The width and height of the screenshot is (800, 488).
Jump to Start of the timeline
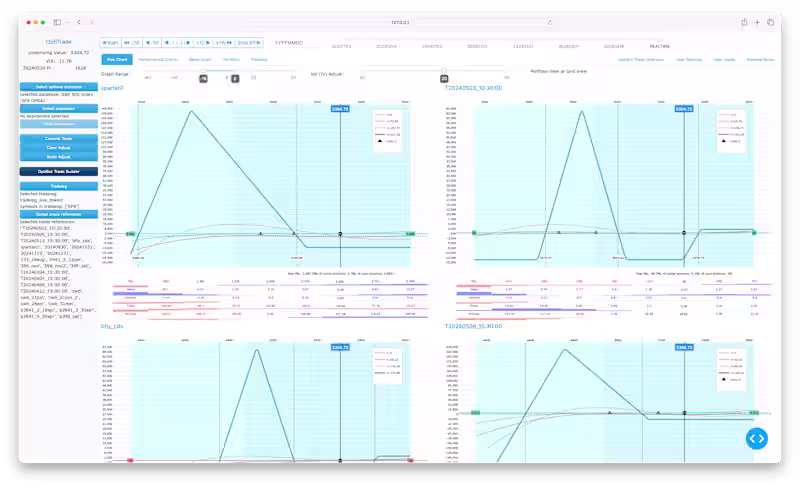[110, 43]
